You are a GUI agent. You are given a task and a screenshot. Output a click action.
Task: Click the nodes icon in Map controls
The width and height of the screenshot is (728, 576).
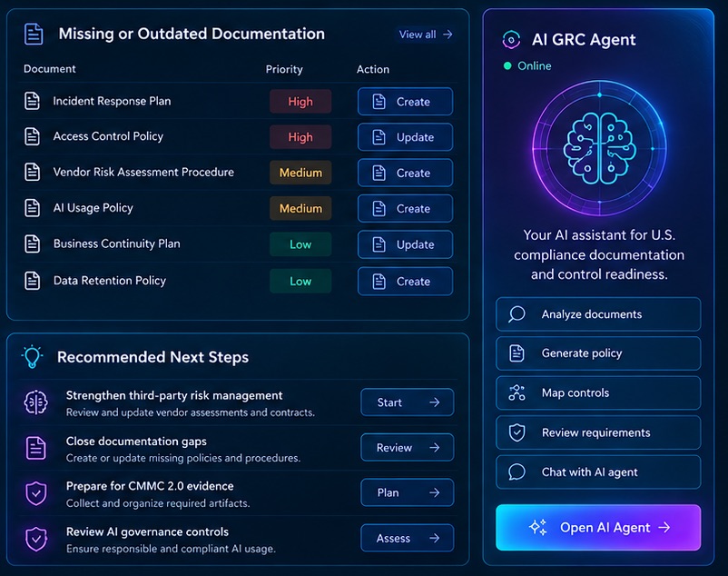pyautogui.click(x=516, y=393)
